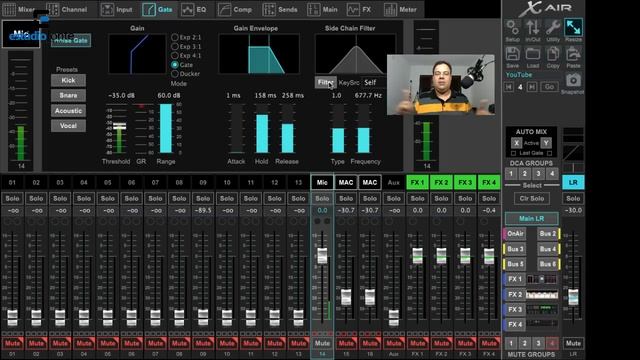This screenshot has width=640, height=360.
Task: Select the Exp 2:1 gate mode
Action: (175, 37)
